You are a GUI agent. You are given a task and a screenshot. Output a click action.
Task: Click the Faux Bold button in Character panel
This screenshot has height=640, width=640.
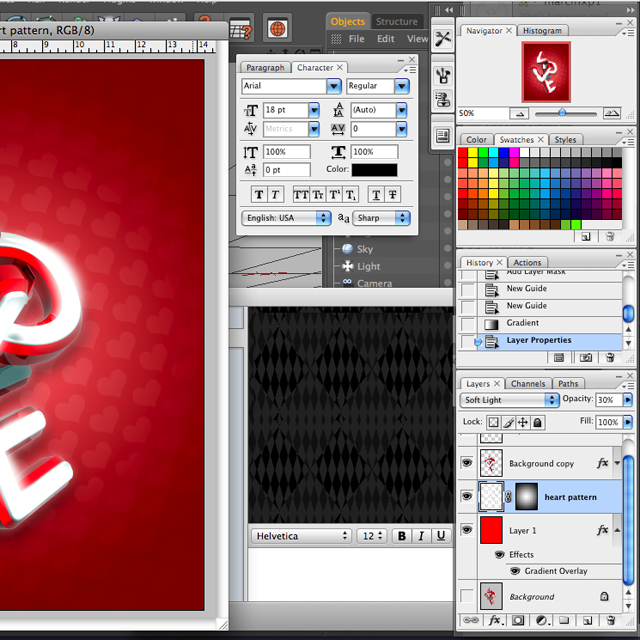point(259,195)
